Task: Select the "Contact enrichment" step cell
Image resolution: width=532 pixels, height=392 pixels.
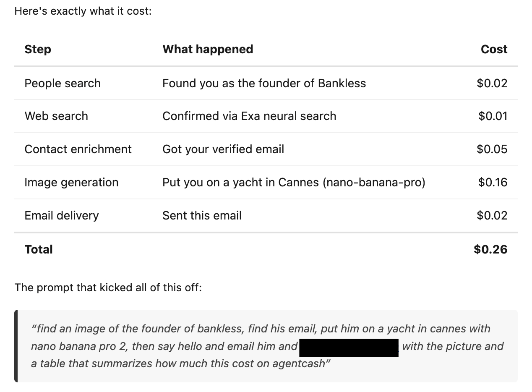Action: coord(78,149)
